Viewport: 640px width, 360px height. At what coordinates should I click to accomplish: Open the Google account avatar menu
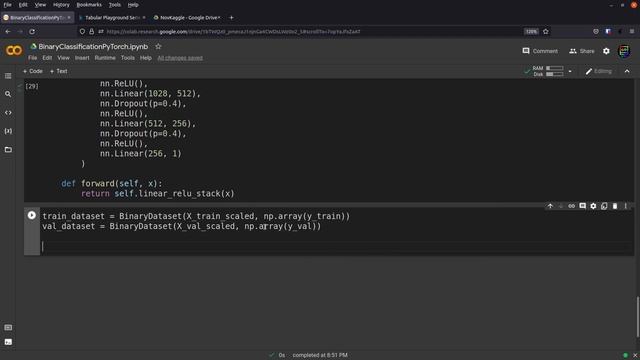pyautogui.click(x=624, y=51)
